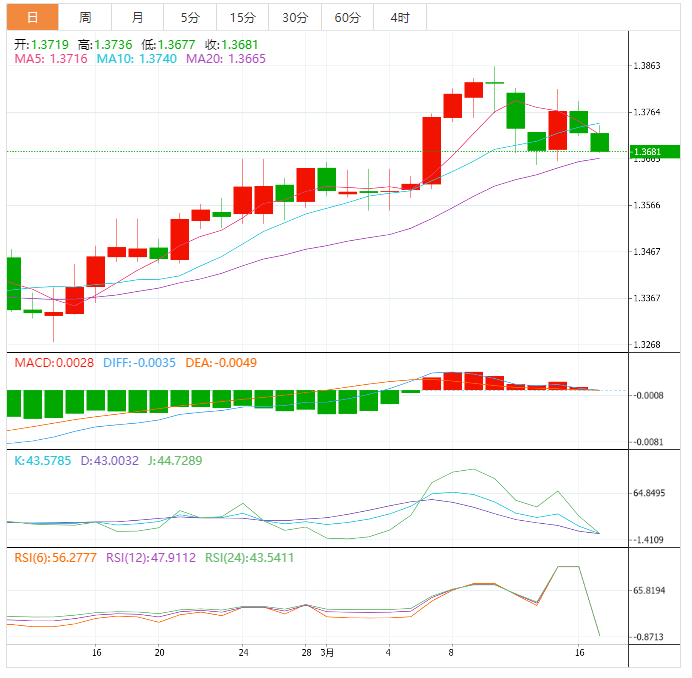Select the 日 daily timeframe tab

(32, 18)
